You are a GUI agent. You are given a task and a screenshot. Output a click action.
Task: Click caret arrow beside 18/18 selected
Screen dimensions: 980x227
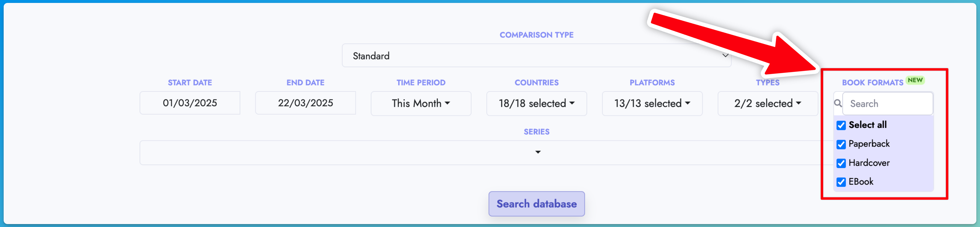coord(572,103)
